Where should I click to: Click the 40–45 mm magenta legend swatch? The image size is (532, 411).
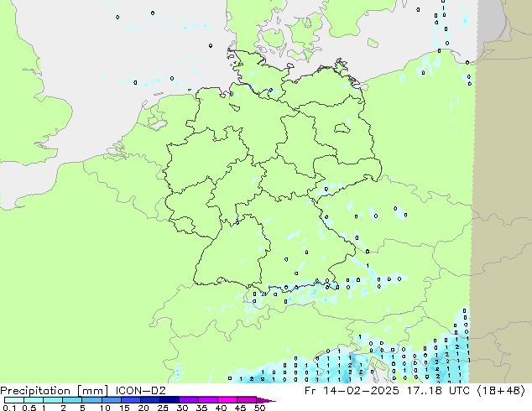(227, 400)
